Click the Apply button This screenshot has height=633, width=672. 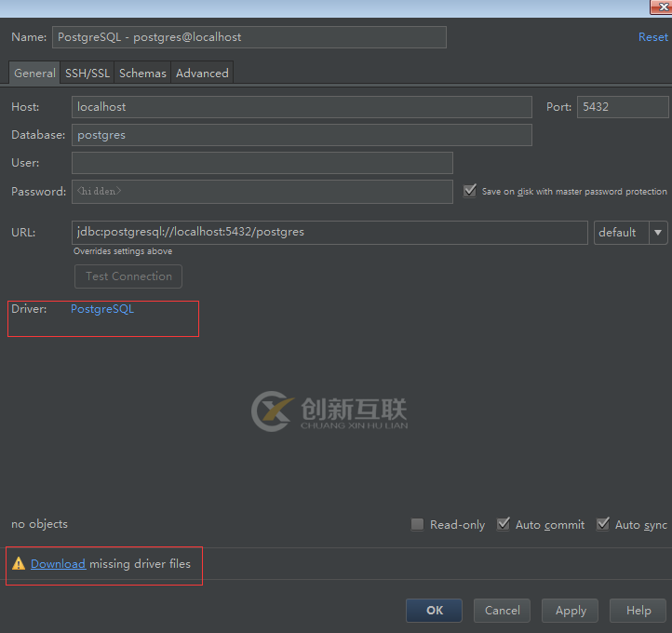(x=570, y=611)
